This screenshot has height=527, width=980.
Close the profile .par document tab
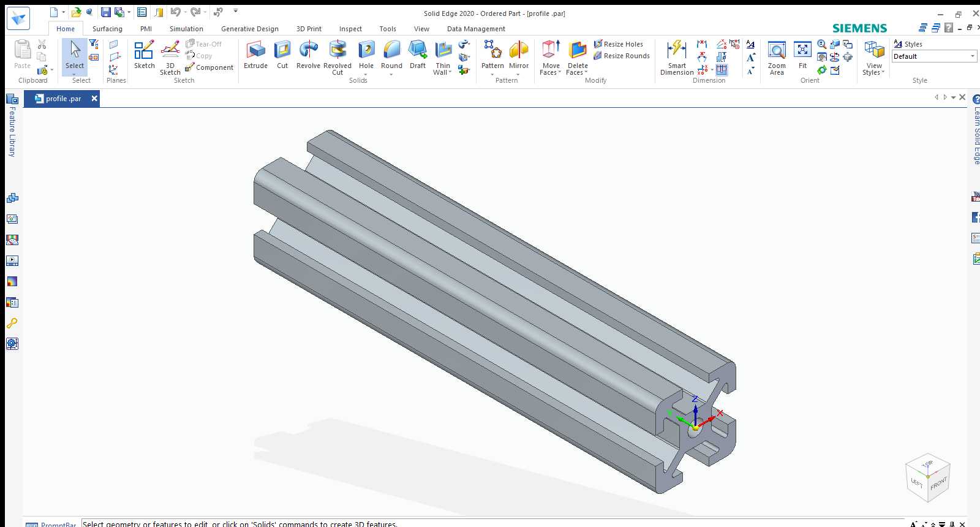[x=94, y=98]
